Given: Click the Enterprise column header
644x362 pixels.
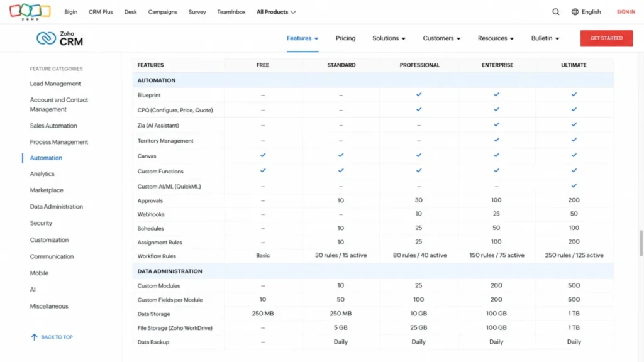Looking at the screenshot, I should tap(497, 65).
